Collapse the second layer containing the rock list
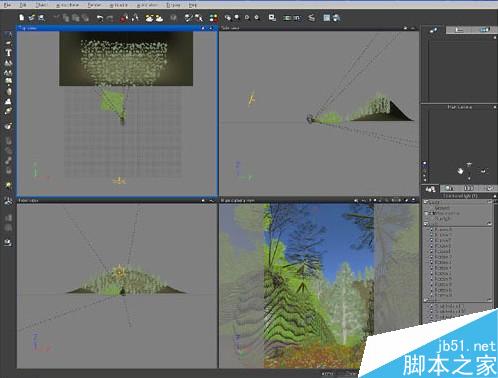The width and height of the screenshot is (498, 378). click(x=426, y=224)
